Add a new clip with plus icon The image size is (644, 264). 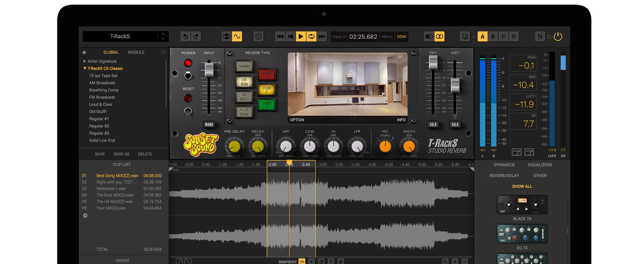[x=85, y=216]
